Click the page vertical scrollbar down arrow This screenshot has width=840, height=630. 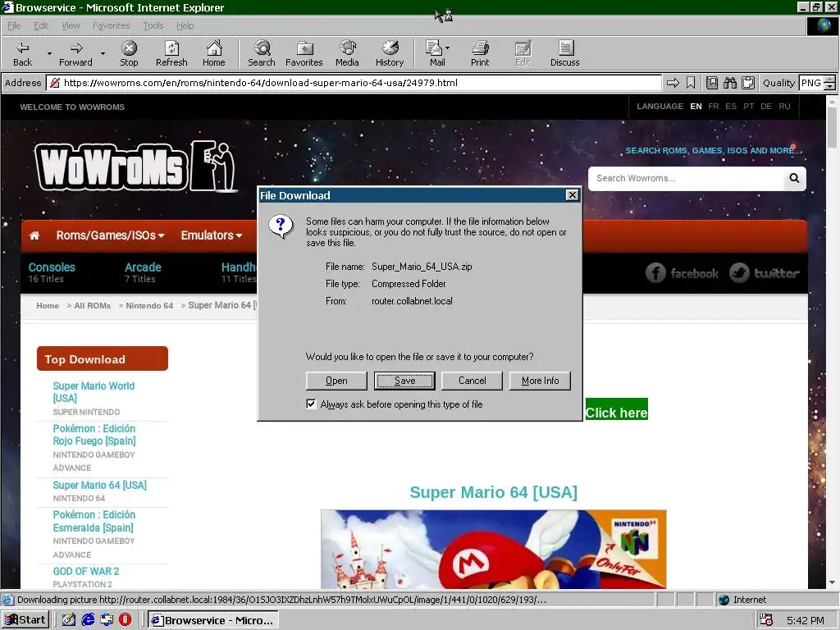(x=832, y=582)
